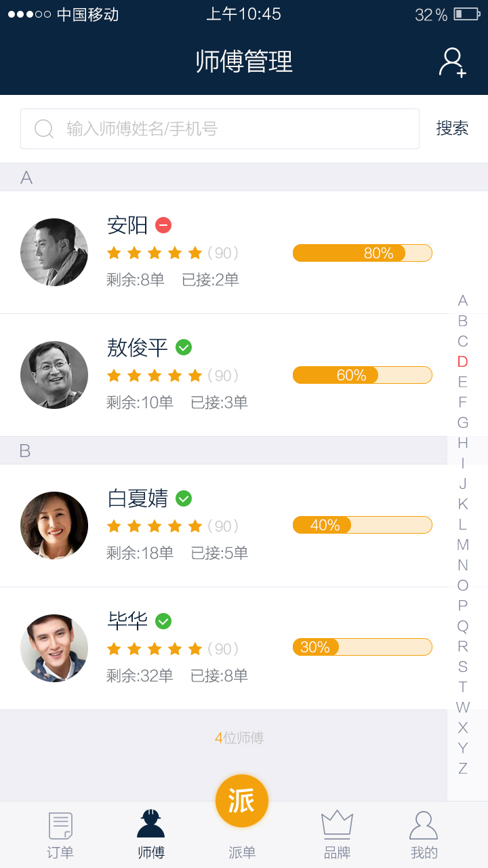Open 安阳's profile photo
Screen dimensions: 488x868
click(54, 252)
